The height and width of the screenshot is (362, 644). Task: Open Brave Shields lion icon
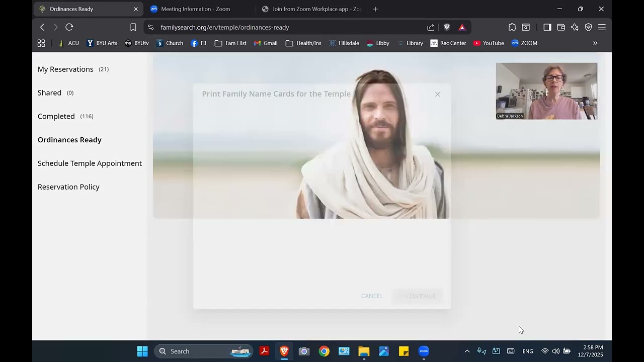(447, 27)
